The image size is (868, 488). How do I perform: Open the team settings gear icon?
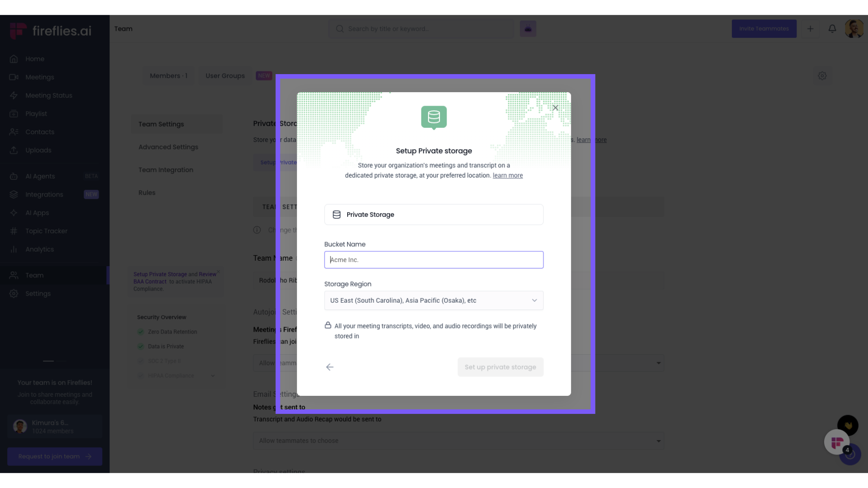pos(822,76)
